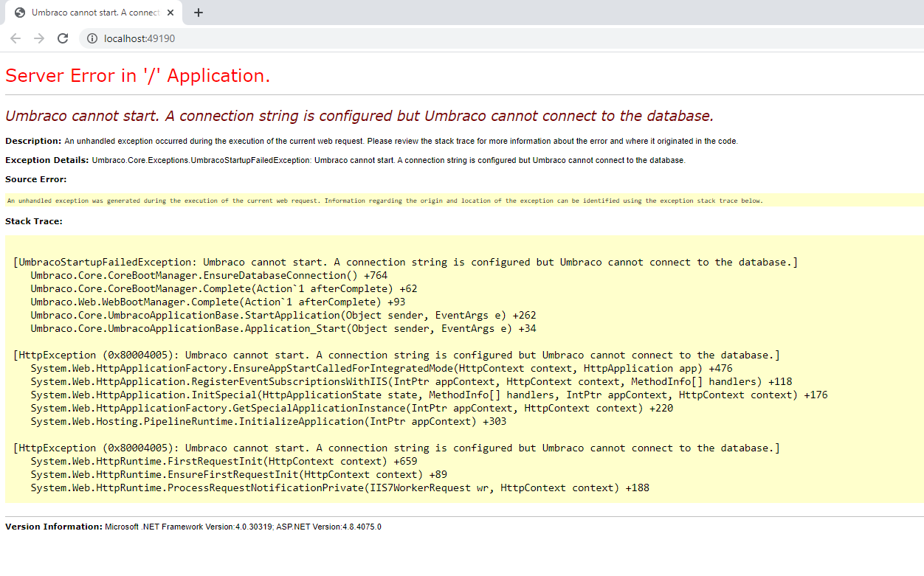Click the 'Description:' label

click(x=33, y=141)
